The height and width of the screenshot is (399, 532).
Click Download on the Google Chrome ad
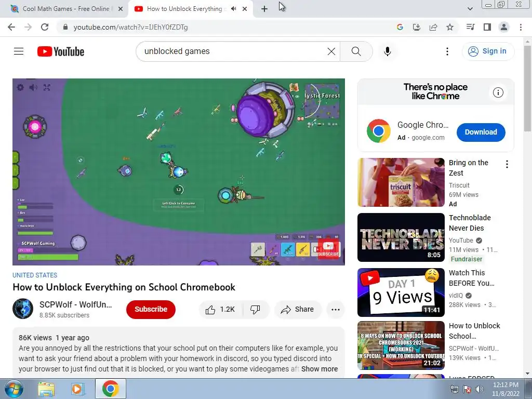[x=481, y=132]
